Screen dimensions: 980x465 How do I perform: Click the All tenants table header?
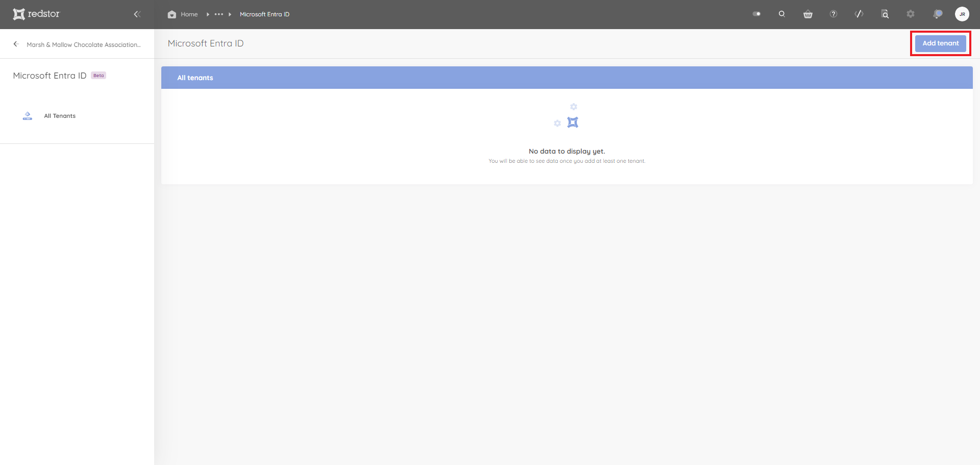coord(567,78)
